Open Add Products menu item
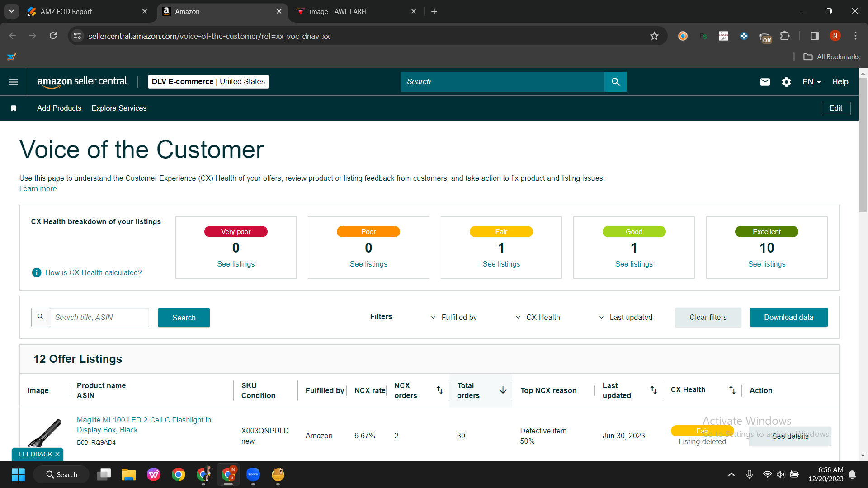The image size is (868, 488). pos(59,108)
